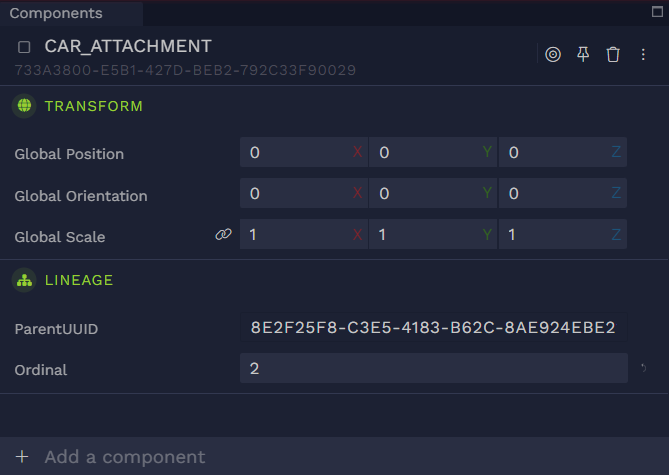Click the target focus icon
The width and height of the screenshot is (669, 475).
tap(553, 54)
